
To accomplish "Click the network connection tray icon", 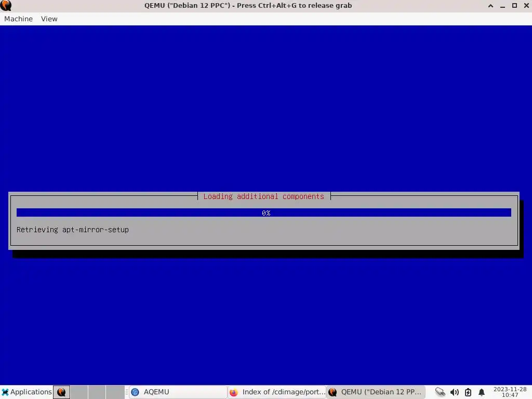I will [x=440, y=392].
